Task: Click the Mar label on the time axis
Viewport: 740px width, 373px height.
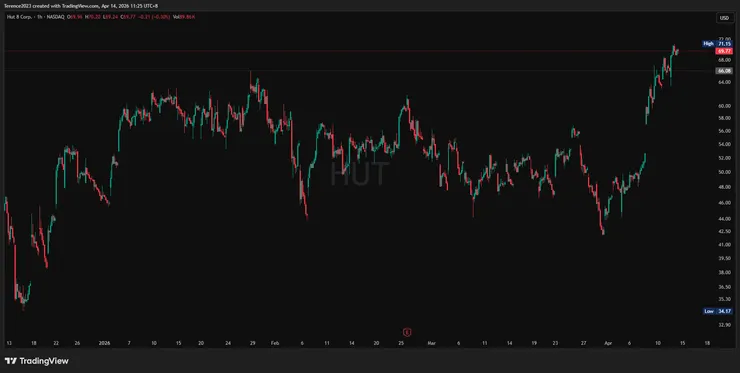Action: coord(430,343)
